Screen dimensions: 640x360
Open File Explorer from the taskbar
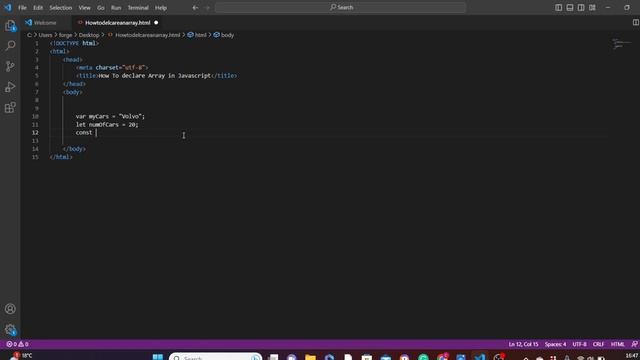(x=310, y=357)
